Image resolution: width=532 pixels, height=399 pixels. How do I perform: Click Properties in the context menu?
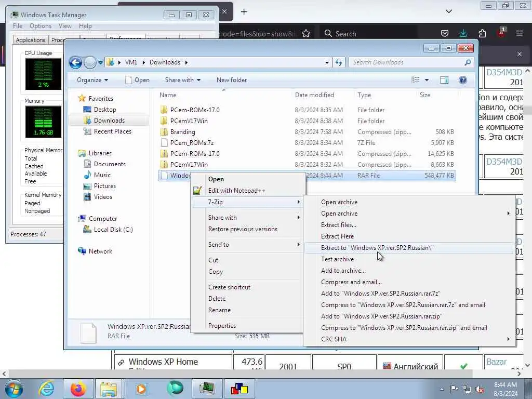(247, 326)
